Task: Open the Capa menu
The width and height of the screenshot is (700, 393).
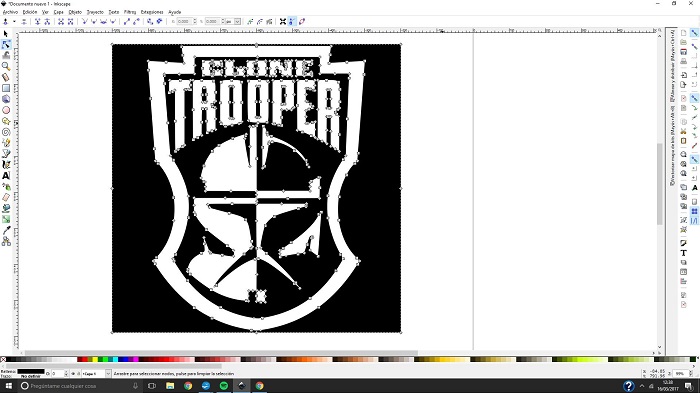Action: point(58,12)
